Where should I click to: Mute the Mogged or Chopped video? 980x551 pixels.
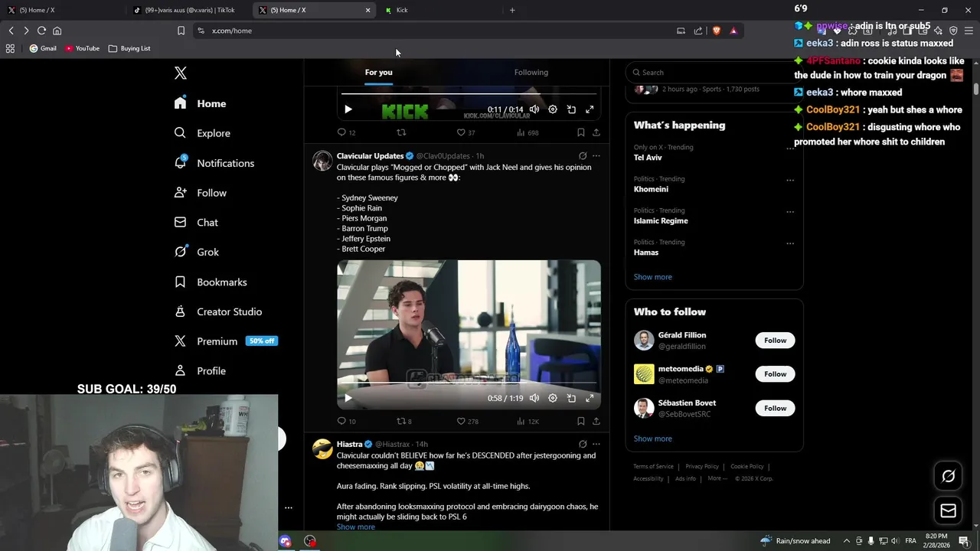534,398
